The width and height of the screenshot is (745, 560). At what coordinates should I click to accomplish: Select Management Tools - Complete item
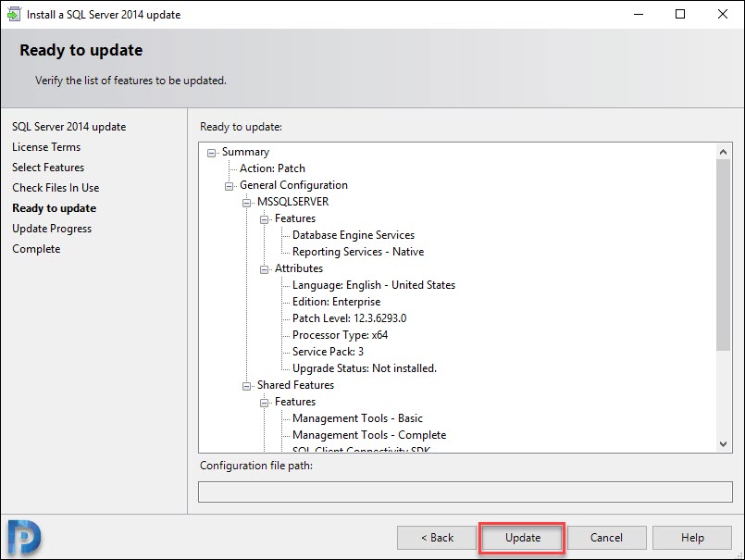coord(369,434)
